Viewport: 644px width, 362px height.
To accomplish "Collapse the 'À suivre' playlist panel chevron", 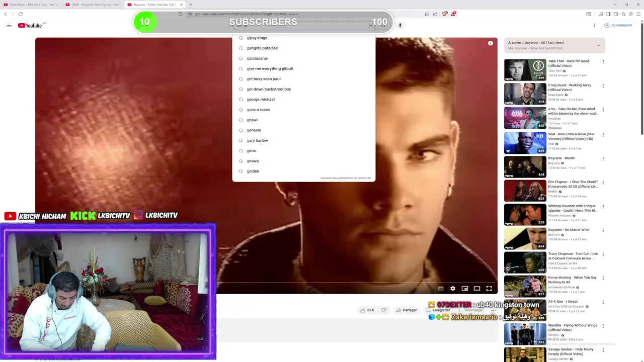I will [x=598, y=45].
